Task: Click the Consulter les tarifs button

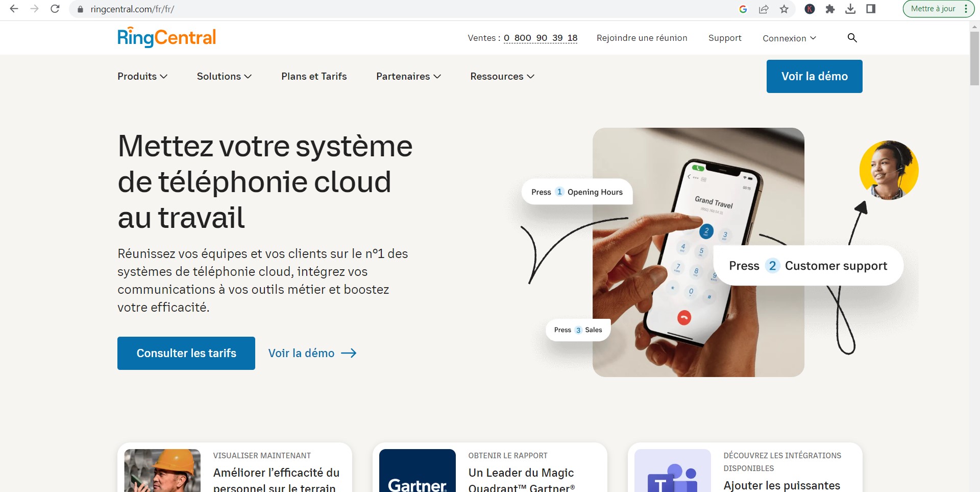Action: tap(186, 353)
